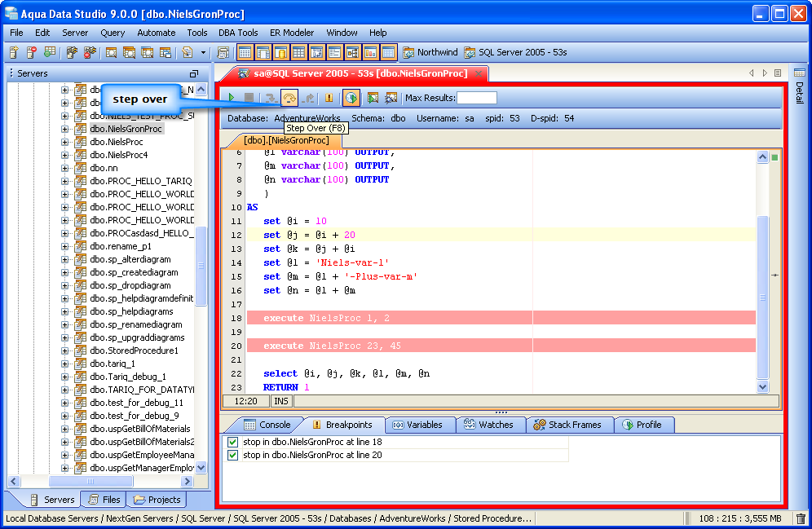Click the Step Over debugger button

pyautogui.click(x=289, y=98)
